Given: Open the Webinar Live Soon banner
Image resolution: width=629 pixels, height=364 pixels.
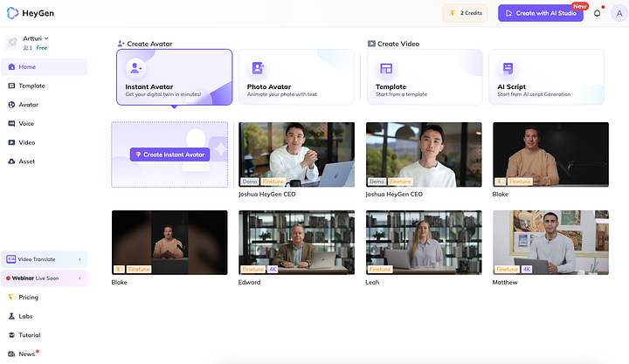Looking at the screenshot, I should pyautogui.click(x=45, y=278).
